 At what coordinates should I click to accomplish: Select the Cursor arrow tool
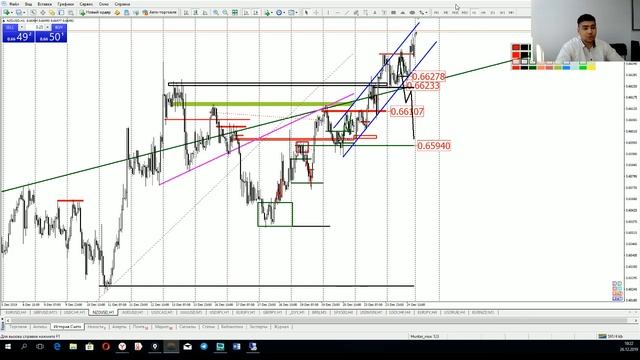click(x=306, y=12)
